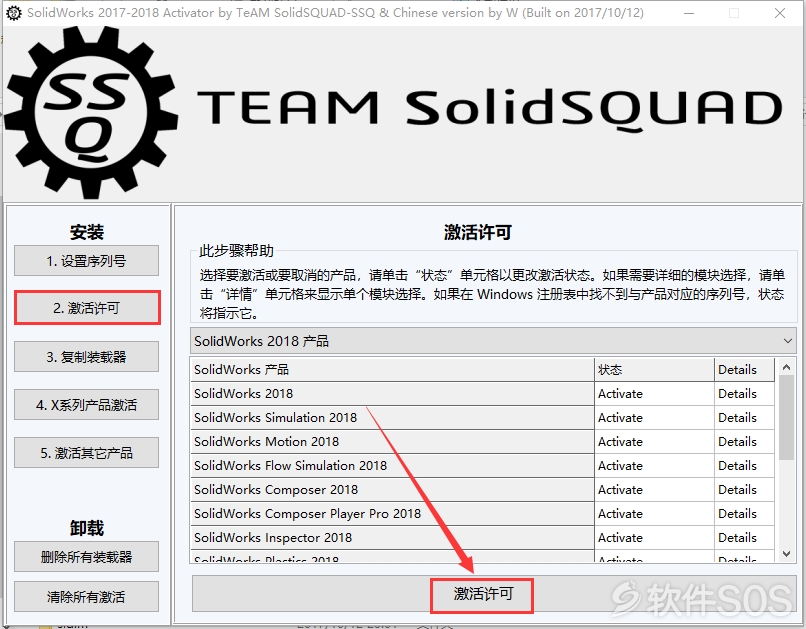Click the activator gear icon in the title bar

tap(13, 13)
